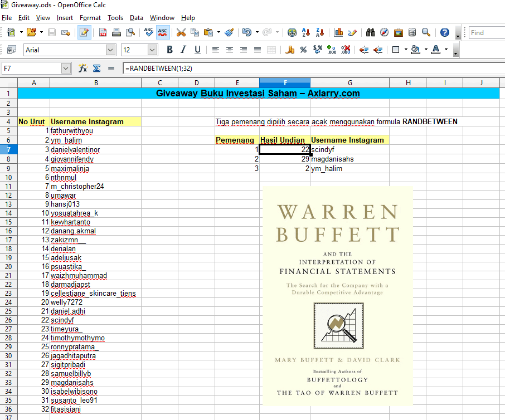Align cell content right

[x=244, y=50]
